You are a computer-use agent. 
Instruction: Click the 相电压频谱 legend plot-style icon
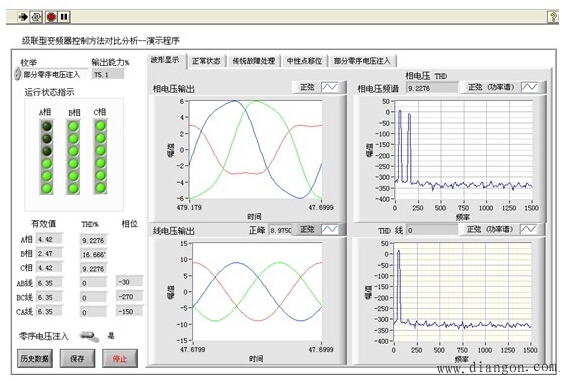[529, 87]
